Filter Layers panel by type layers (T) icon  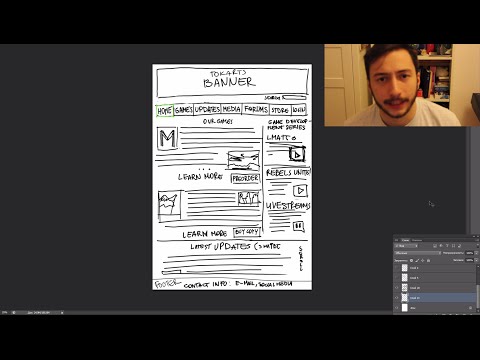point(447,246)
